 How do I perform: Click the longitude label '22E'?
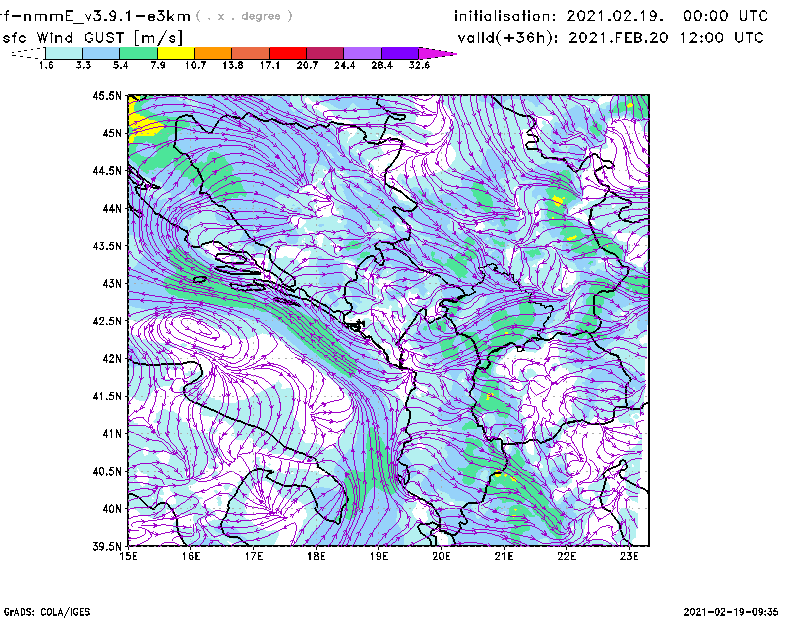(x=566, y=556)
